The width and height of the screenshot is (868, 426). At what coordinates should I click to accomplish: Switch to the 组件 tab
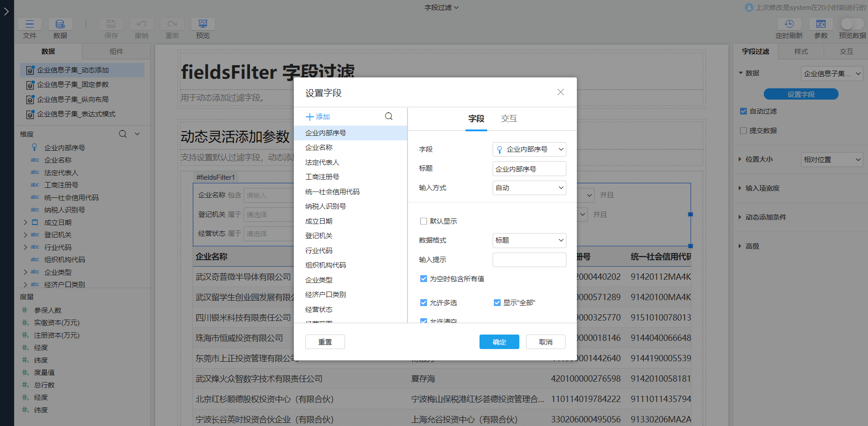pyautogui.click(x=116, y=51)
